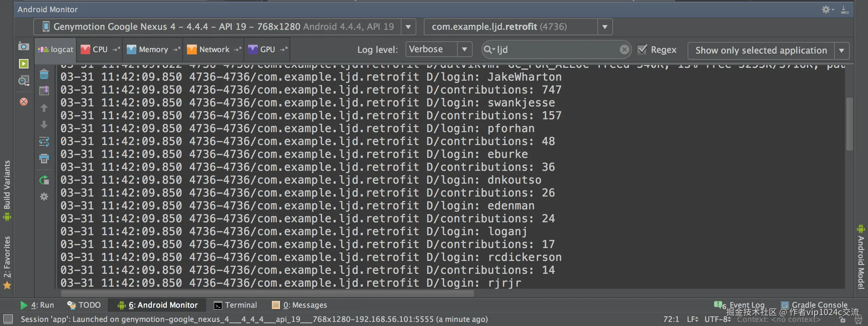Click into the ljd search filter field

tap(556, 49)
